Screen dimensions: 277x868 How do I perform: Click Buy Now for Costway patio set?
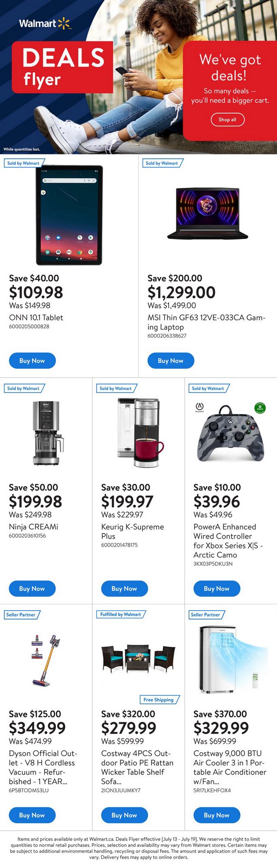tap(124, 815)
